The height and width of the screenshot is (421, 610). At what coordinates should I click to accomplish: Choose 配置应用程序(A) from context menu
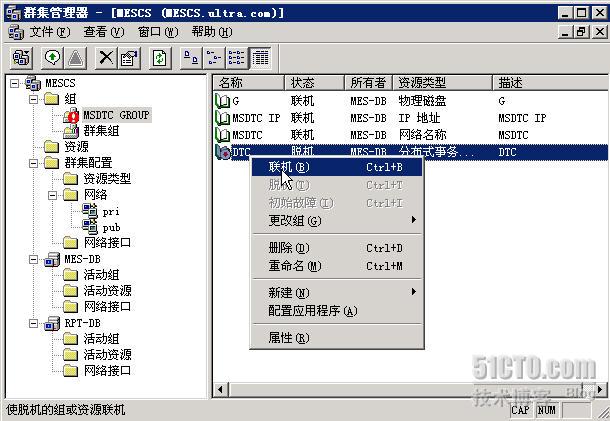[x=337, y=311]
